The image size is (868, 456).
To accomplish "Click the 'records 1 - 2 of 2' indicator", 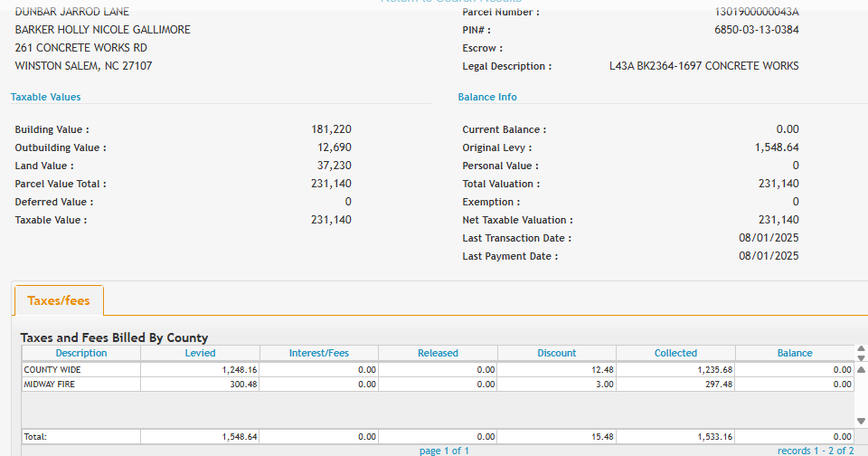I will (815, 450).
